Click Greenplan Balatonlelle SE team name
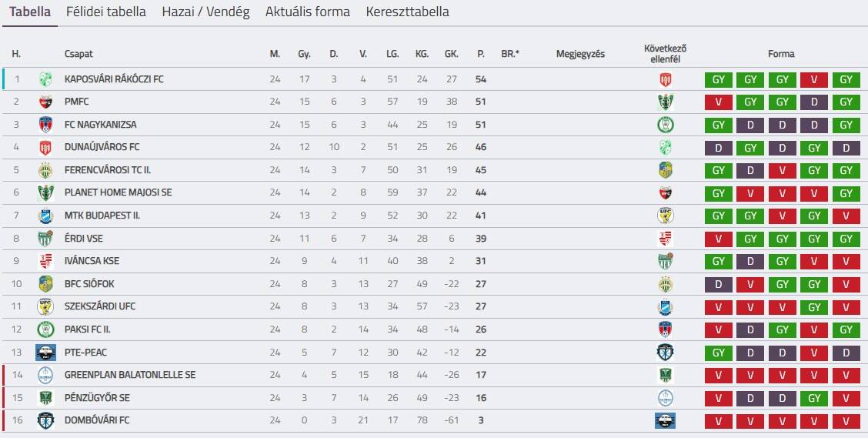This screenshot has height=438, width=868. point(129,376)
